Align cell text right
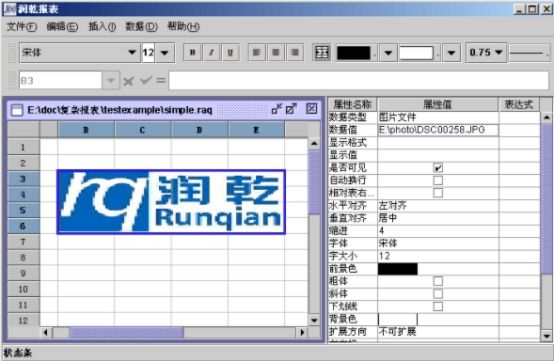Viewport: 554px width, 361px height. pyautogui.click(x=294, y=53)
